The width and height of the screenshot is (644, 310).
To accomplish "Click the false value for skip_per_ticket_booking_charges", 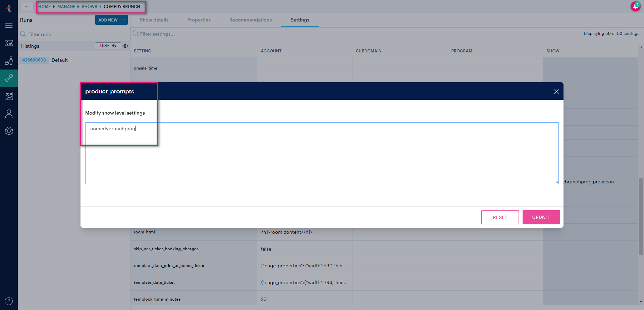I will pyautogui.click(x=266, y=249).
